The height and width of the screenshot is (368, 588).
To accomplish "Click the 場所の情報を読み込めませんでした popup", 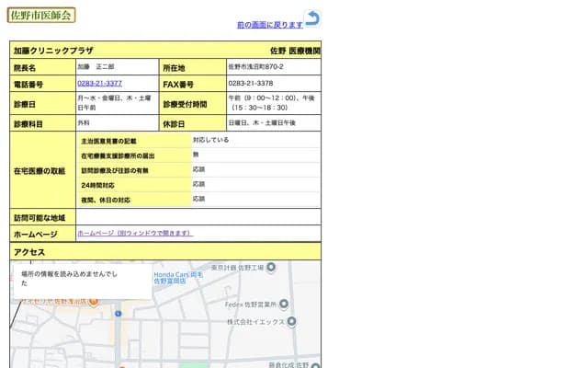I will tap(83, 281).
